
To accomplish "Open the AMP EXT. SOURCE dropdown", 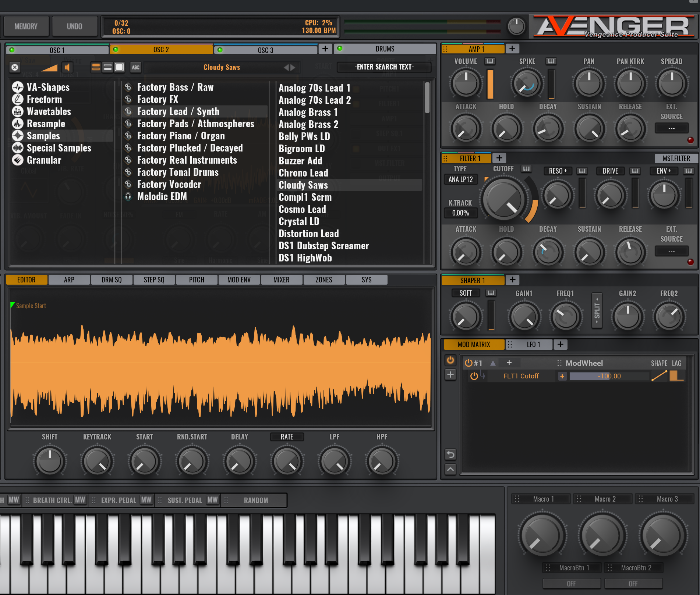I will pos(671,128).
